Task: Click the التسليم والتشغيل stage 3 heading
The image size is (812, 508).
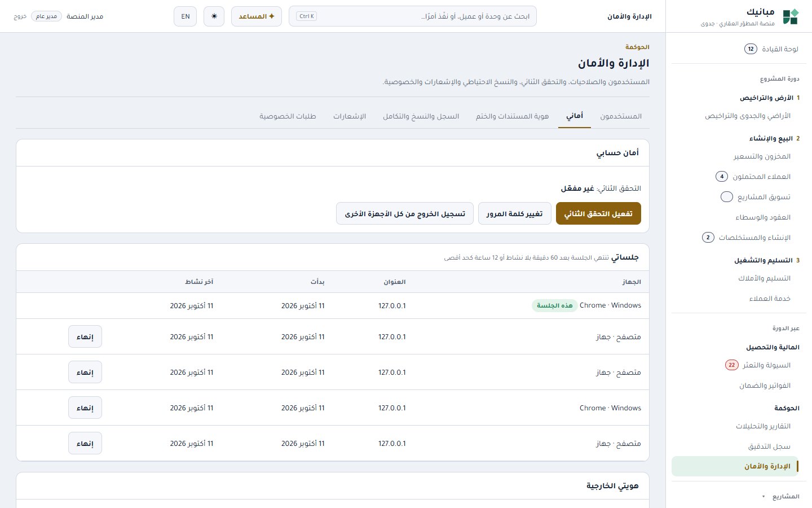Action: click(x=767, y=260)
